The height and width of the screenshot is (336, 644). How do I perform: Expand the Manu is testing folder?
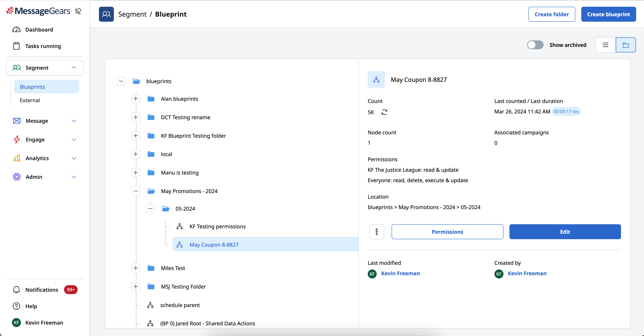[x=136, y=172]
